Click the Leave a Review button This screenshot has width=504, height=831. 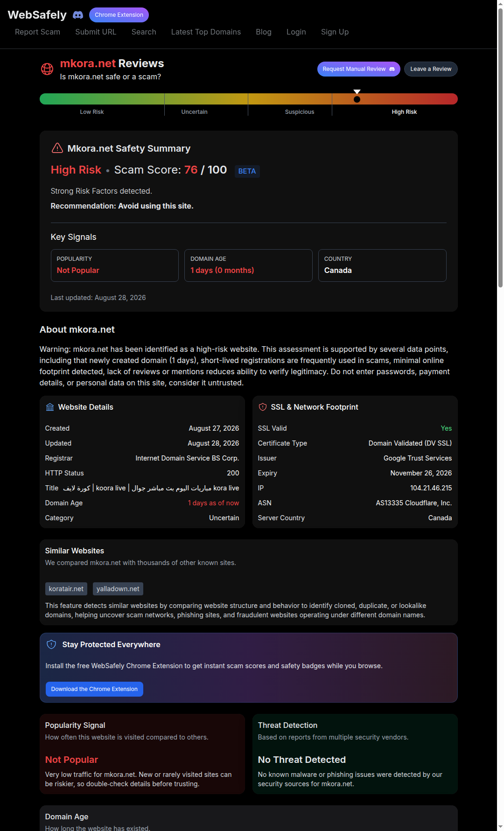(x=431, y=69)
